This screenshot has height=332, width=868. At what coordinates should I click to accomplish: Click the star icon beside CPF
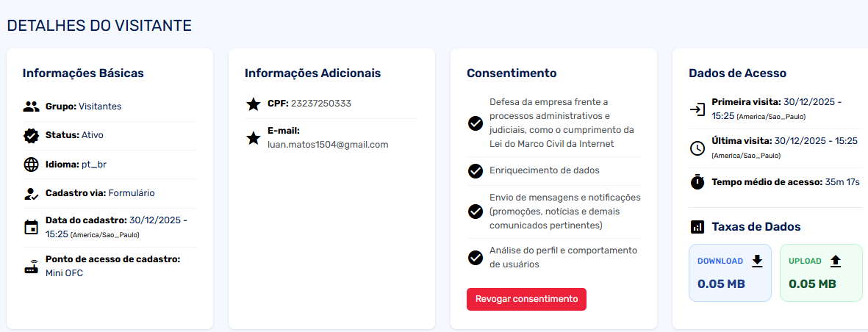[x=253, y=104]
